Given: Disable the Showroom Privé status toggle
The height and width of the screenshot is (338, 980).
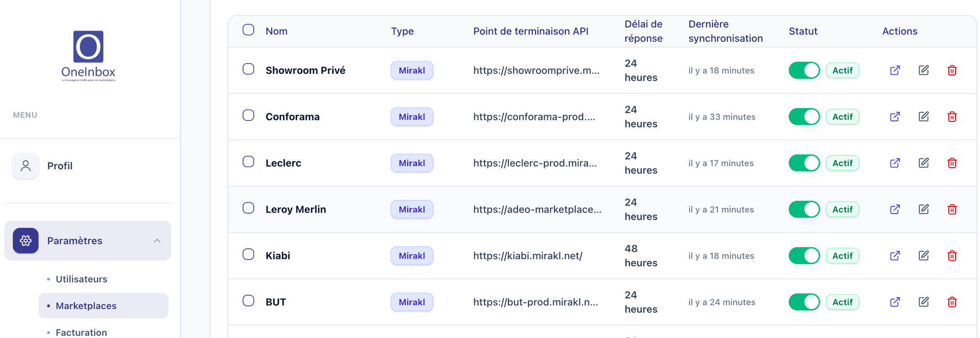Looking at the screenshot, I should click(x=804, y=70).
